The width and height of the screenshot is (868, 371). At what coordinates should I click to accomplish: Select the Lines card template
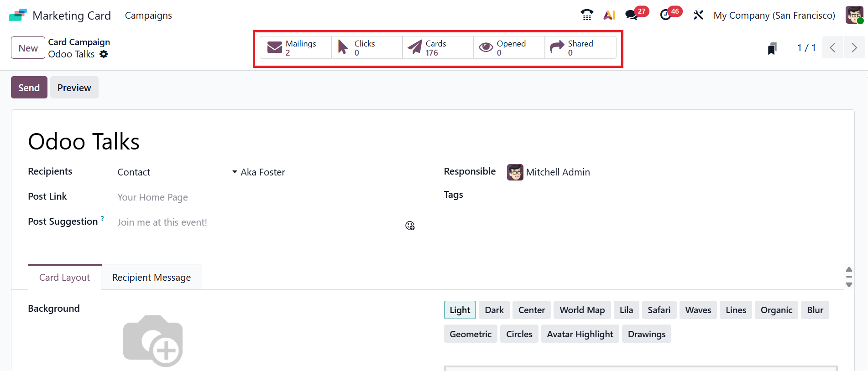(736, 310)
